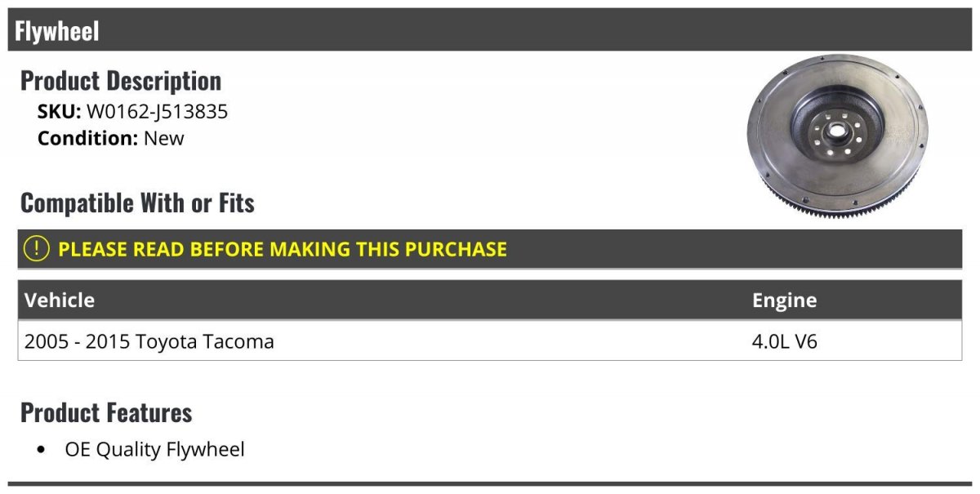
Task: Click the SKU label
Action: click(x=59, y=112)
